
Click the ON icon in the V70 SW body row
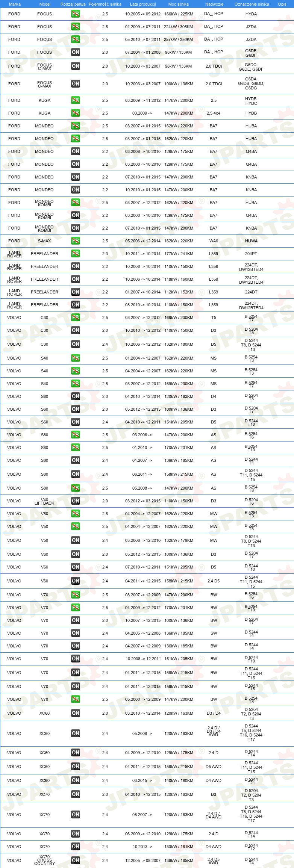click(76, 633)
